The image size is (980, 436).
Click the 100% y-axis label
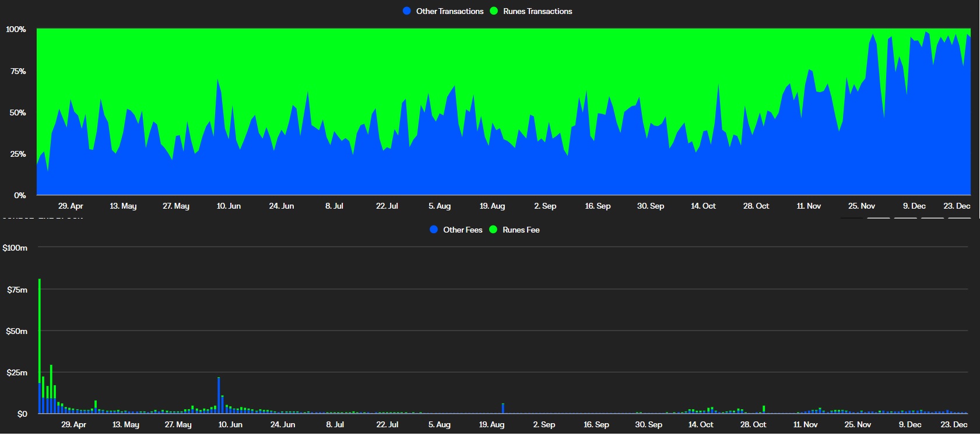[16, 29]
